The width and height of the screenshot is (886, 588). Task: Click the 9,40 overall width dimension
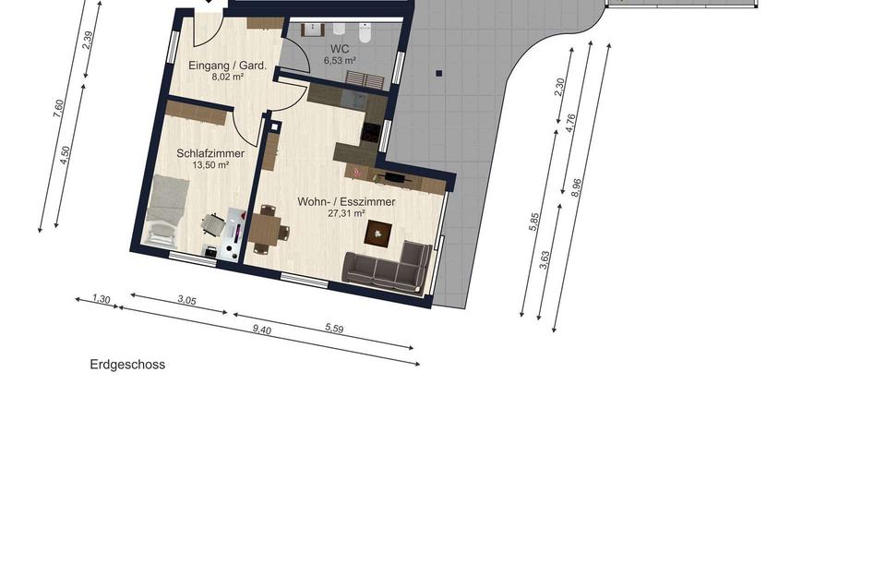(262, 330)
